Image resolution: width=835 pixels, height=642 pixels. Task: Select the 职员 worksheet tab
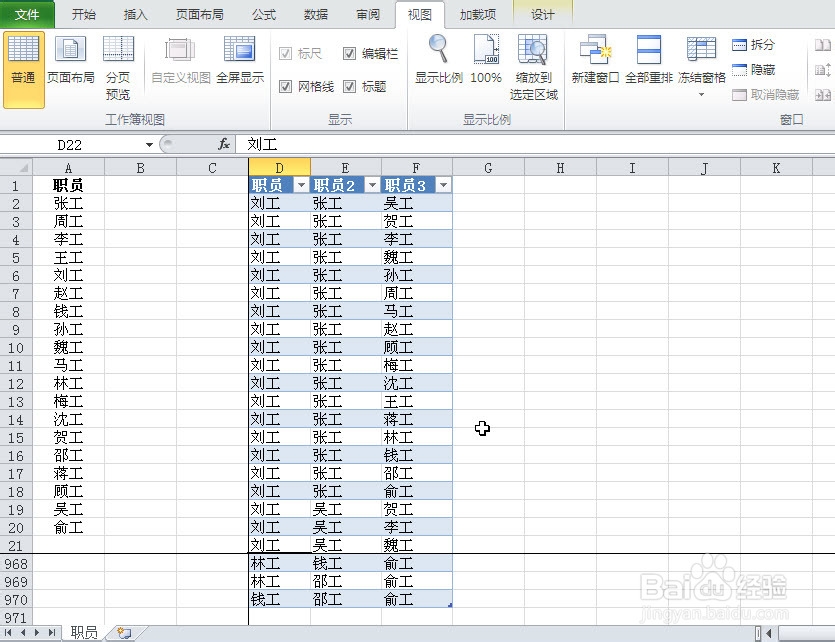pos(84,632)
